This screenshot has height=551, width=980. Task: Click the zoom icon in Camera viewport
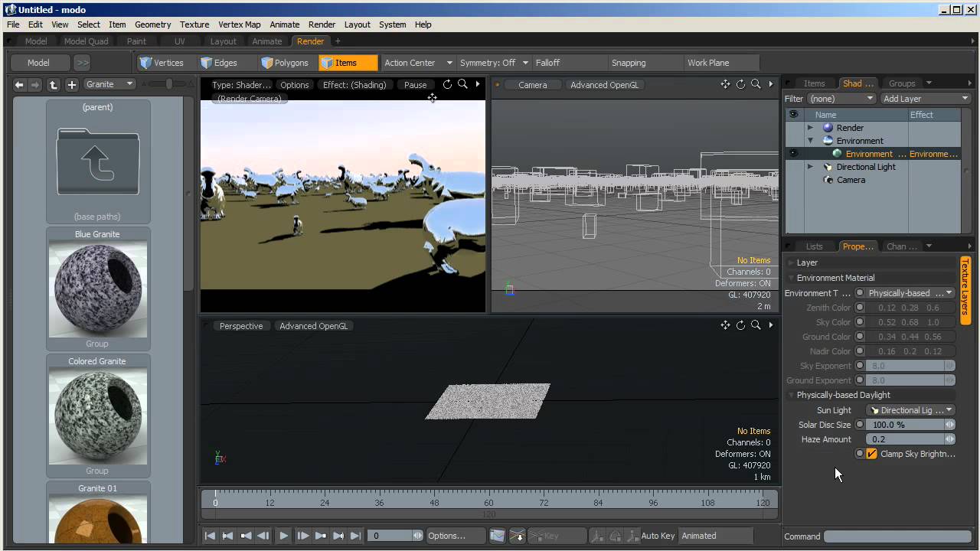point(756,84)
